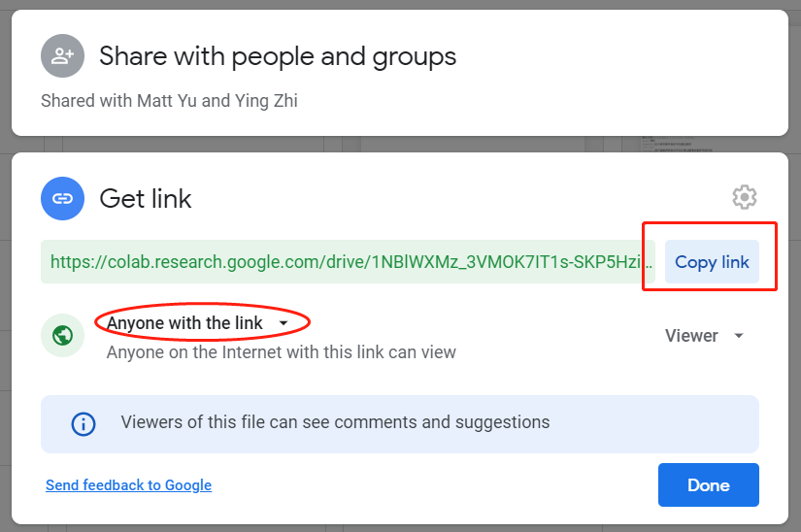Click the 'Share with people and groups' heading
Viewport: 801px width, 532px height.
pos(278,56)
